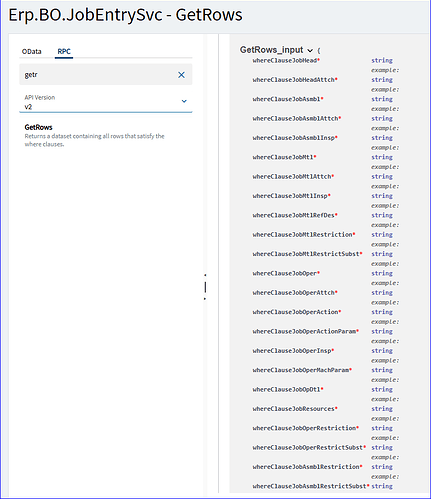Select whereClauseJobMtlRestriction parameter
Screen dimensions: 431x499
(302, 234)
